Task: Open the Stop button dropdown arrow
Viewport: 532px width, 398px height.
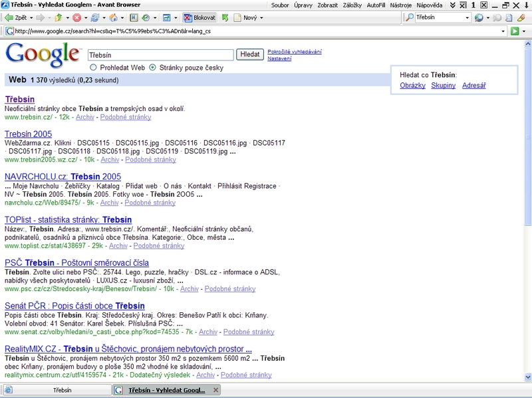Action: pyautogui.click(x=86, y=18)
